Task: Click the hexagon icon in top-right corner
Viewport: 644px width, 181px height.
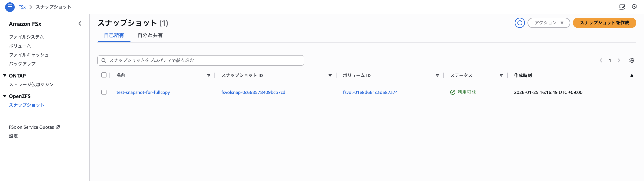Action: click(634, 7)
